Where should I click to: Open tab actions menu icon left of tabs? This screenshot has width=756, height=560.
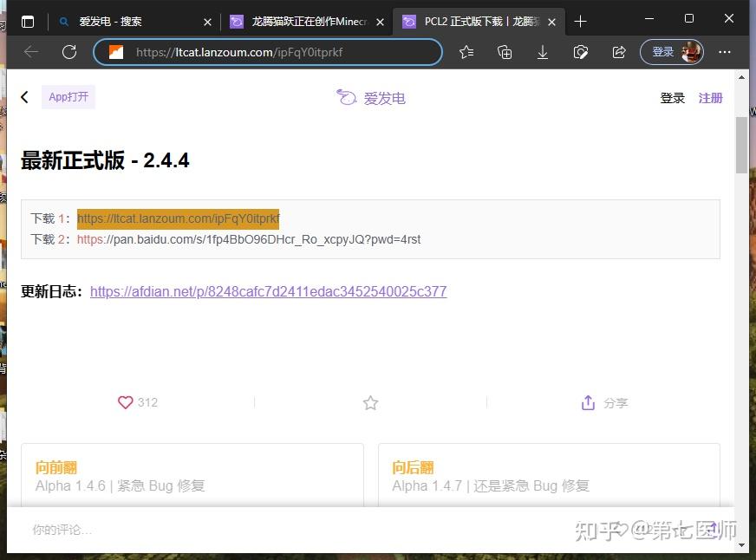(27, 21)
